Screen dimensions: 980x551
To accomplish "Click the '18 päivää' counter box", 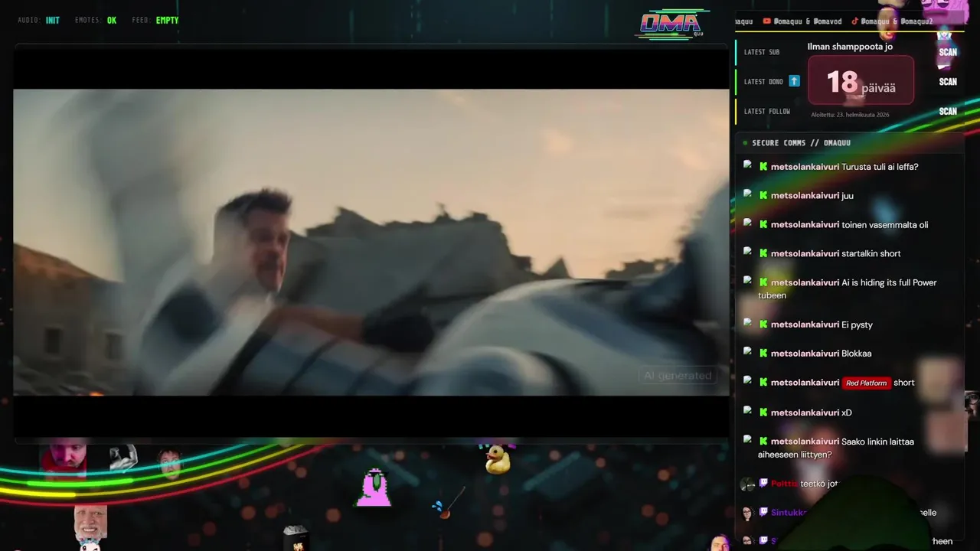I will click(861, 80).
